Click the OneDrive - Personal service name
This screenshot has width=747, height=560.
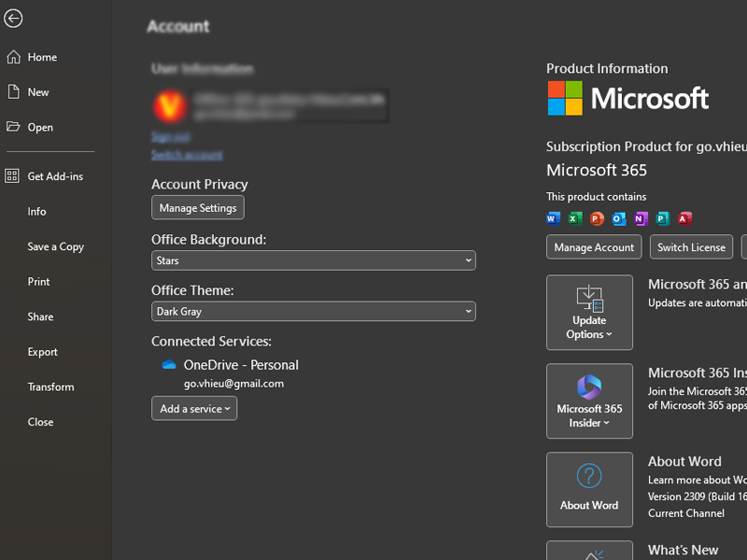[x=241, y=365]
